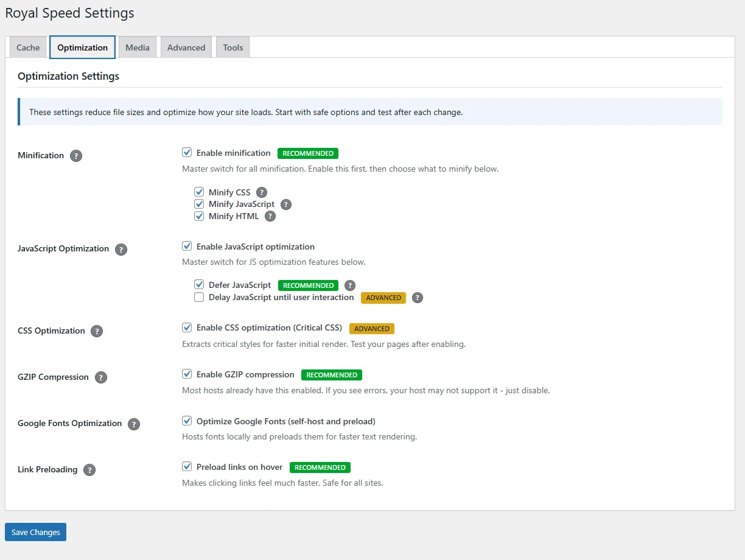Uncheck Preload links on hover

(187, 466)
